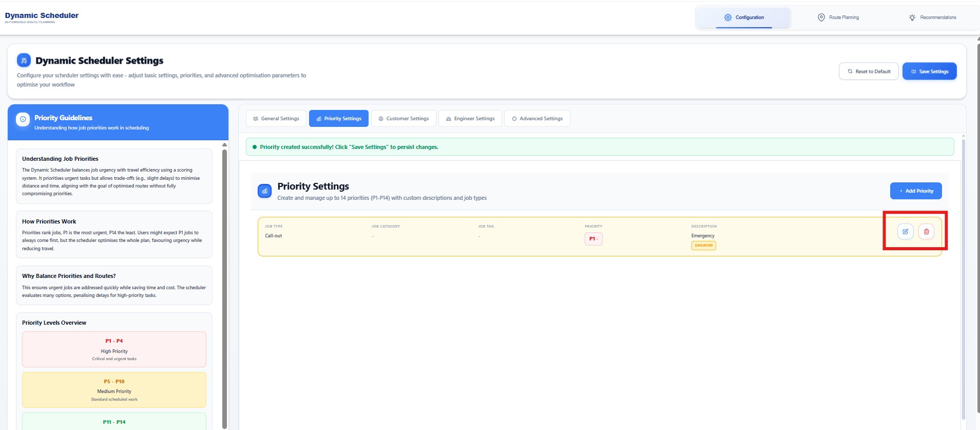Click the DESCRIPTION column label
This screenshot has height=430, width=980.
704,226
